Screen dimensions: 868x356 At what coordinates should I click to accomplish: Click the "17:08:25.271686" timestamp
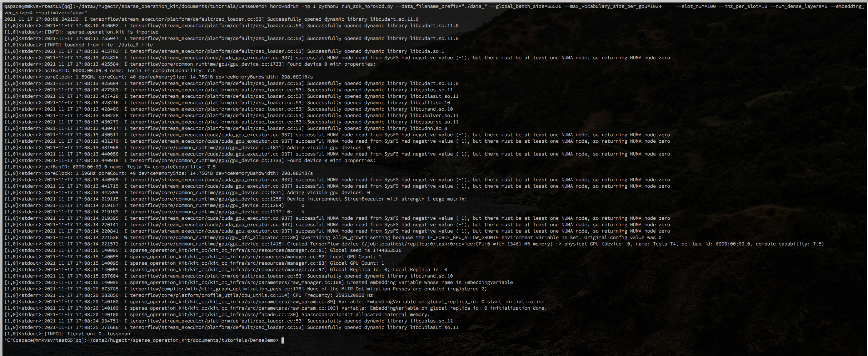click(97, 327)
